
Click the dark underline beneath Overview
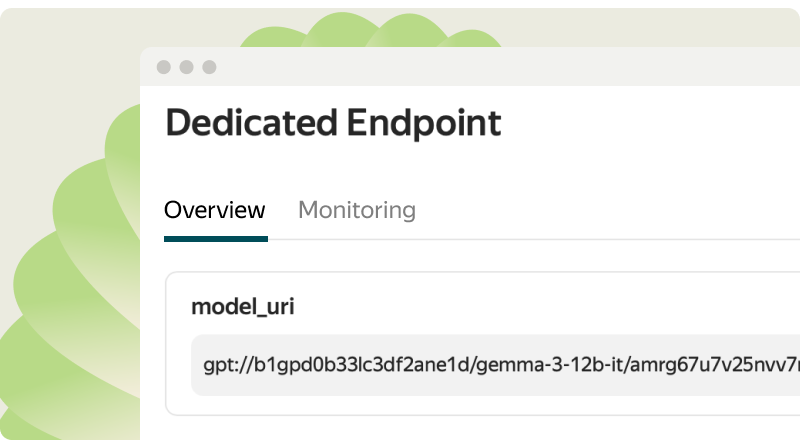click(x=216, y=239)
